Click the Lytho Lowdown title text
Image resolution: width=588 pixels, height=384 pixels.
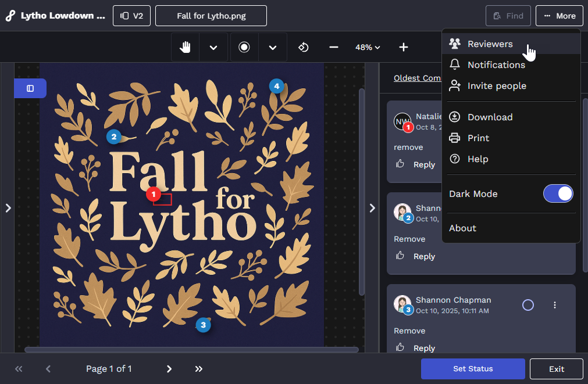point(63,16)
